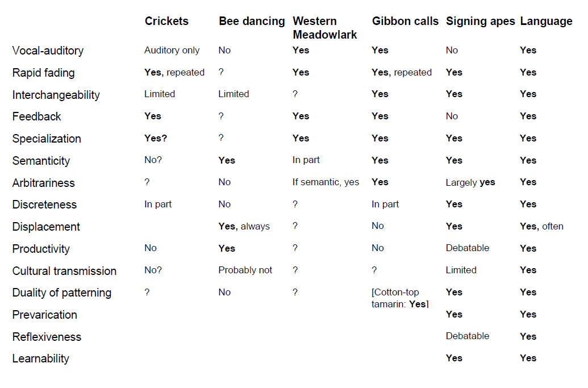Select the 'Probably not' cell

[x=245, y=270]
